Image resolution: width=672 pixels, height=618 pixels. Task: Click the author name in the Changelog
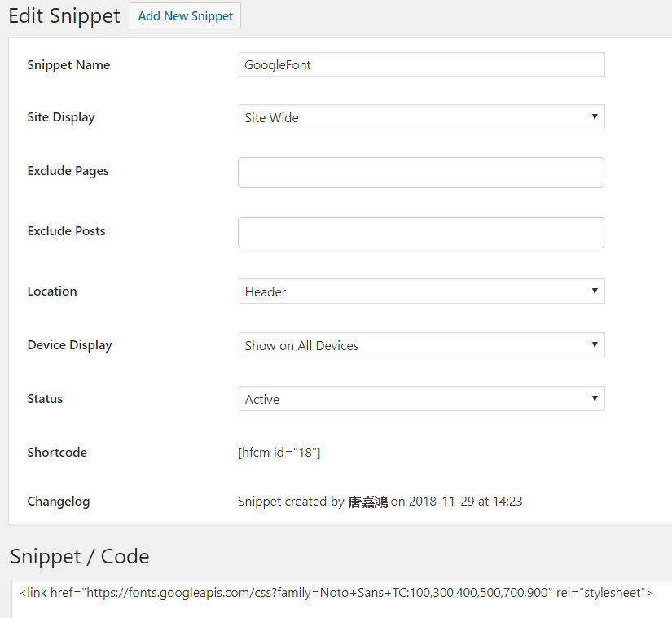click(x=367, y=502)
